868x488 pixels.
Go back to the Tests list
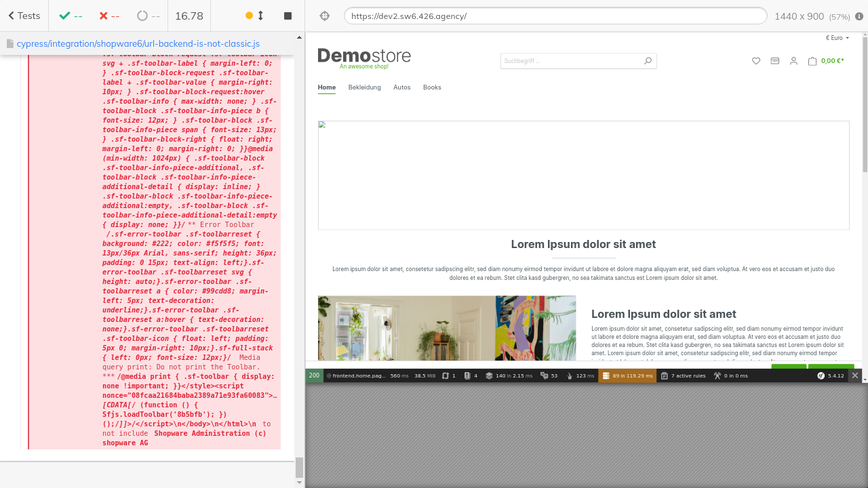(24, 16)
